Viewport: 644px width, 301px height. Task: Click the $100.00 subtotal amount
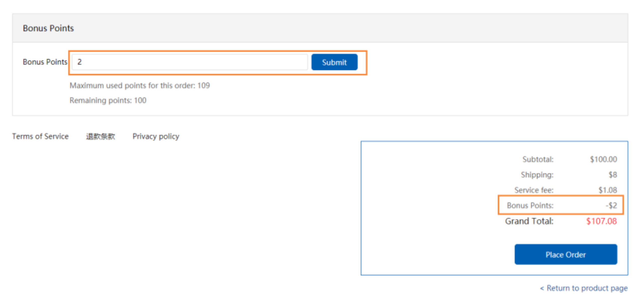(x=603, y=159)
